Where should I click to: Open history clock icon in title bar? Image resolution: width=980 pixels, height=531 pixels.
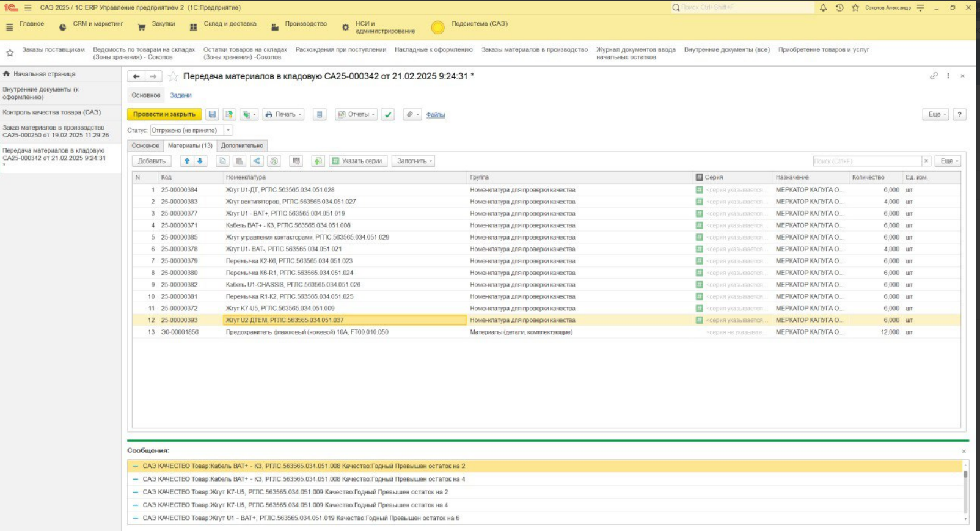pos(839,8)
